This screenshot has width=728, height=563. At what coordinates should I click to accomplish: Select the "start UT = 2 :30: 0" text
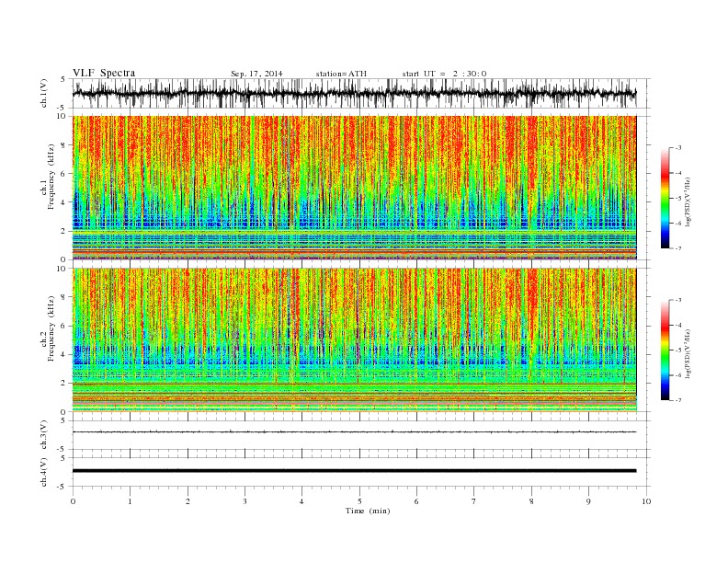[x=444, y=74]
